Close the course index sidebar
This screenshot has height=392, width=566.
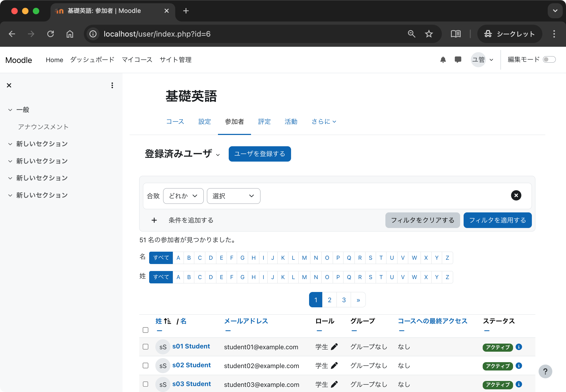coord(9,85)
